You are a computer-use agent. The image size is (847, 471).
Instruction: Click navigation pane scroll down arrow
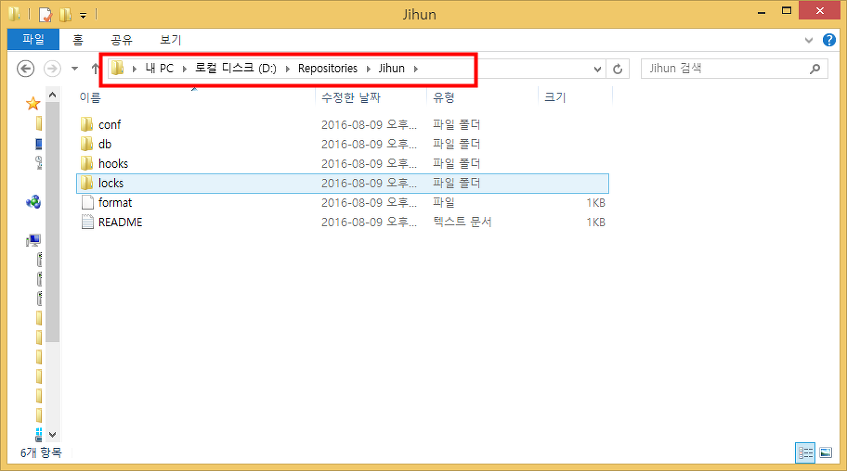pos(52,434)
